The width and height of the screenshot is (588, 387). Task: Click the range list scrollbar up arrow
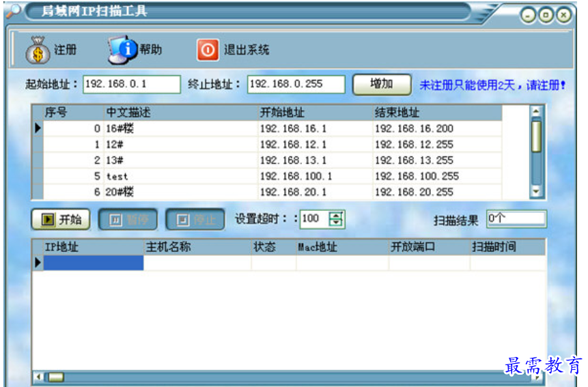536,111
